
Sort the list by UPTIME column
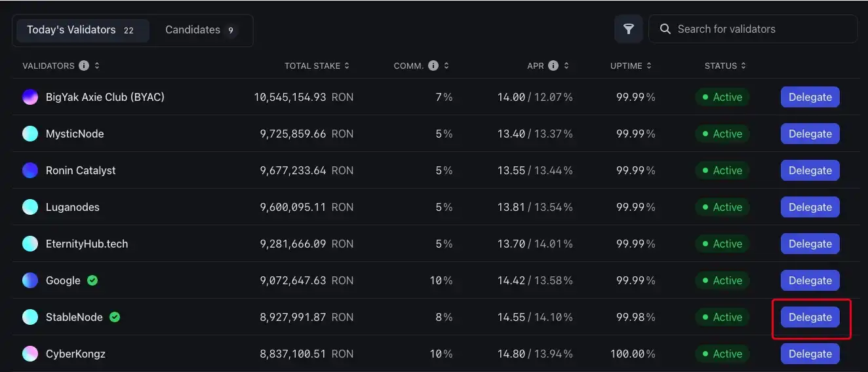[631, 65]
